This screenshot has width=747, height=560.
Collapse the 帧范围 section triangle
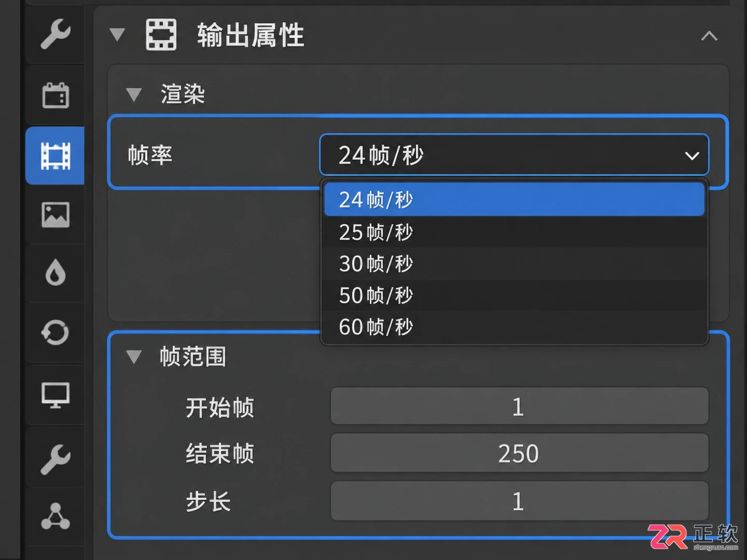click(x=134, y=357)
